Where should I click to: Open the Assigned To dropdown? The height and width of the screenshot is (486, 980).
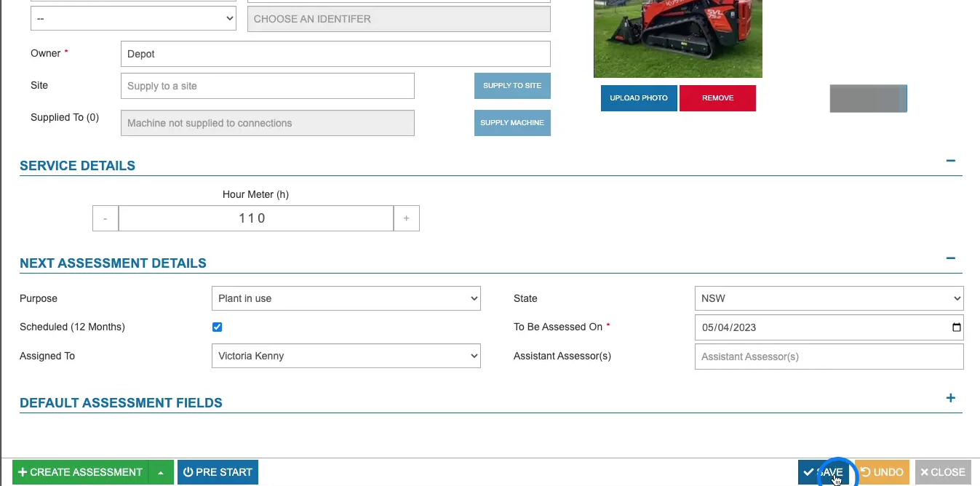coord(346,356)
